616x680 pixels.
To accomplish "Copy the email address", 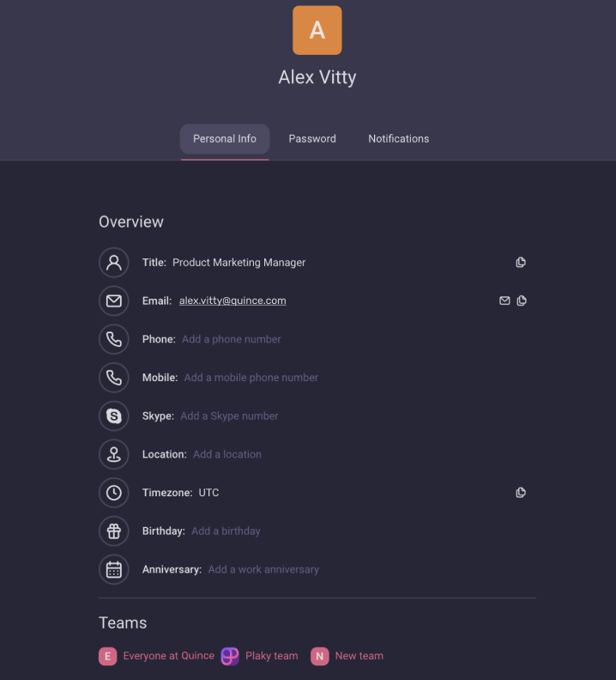I will click(522, 301).
